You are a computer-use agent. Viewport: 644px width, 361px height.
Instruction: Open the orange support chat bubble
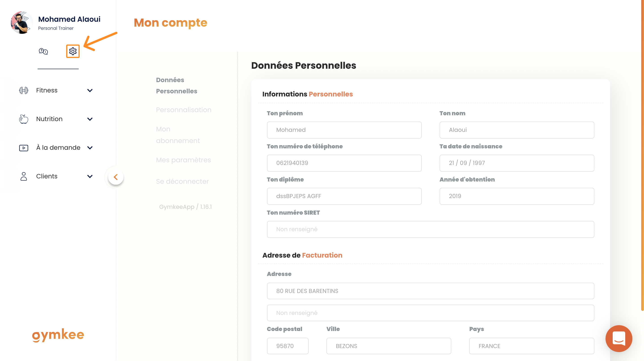[619, 338]
